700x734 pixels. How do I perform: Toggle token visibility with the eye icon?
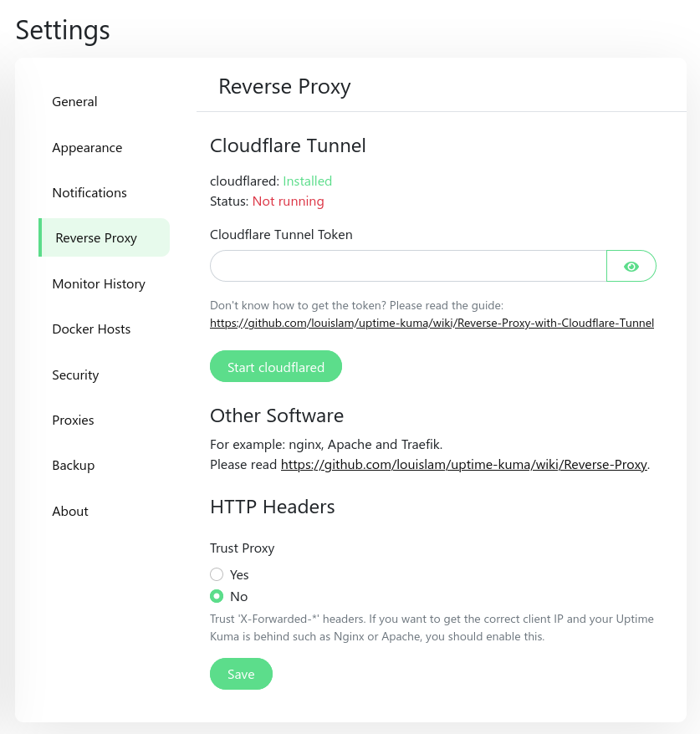(x=631, y=266)
